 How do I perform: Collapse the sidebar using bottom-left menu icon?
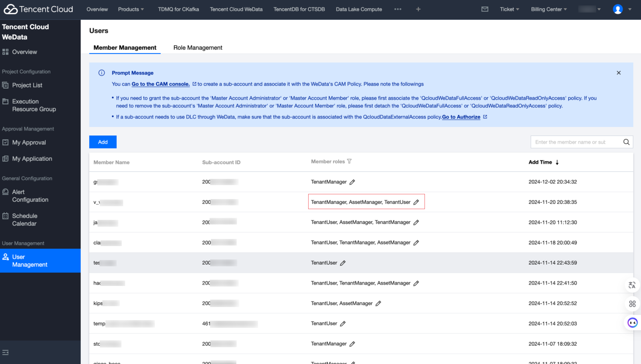(5, 352)
